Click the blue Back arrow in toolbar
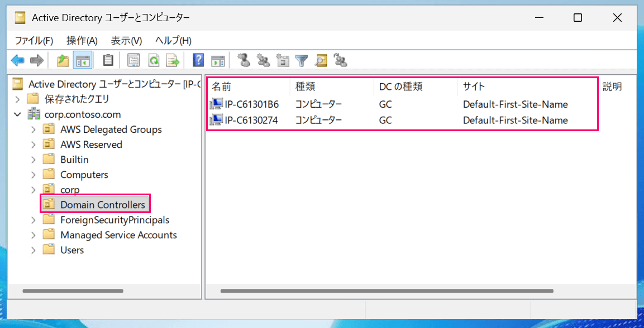Image resolution: width=644 pixels, height=328 pixels. tap(18, 61)
